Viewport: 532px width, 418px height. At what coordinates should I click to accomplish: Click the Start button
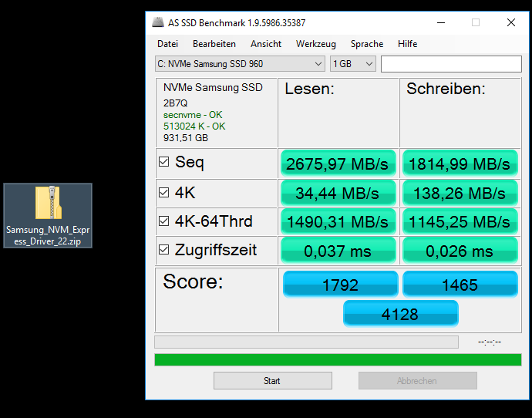tap(273, 381)
